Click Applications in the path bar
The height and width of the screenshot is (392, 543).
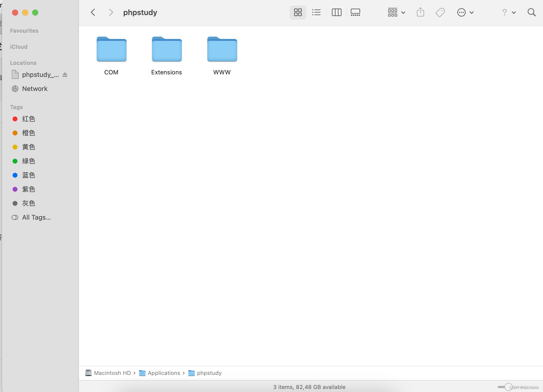coord(164,373)
